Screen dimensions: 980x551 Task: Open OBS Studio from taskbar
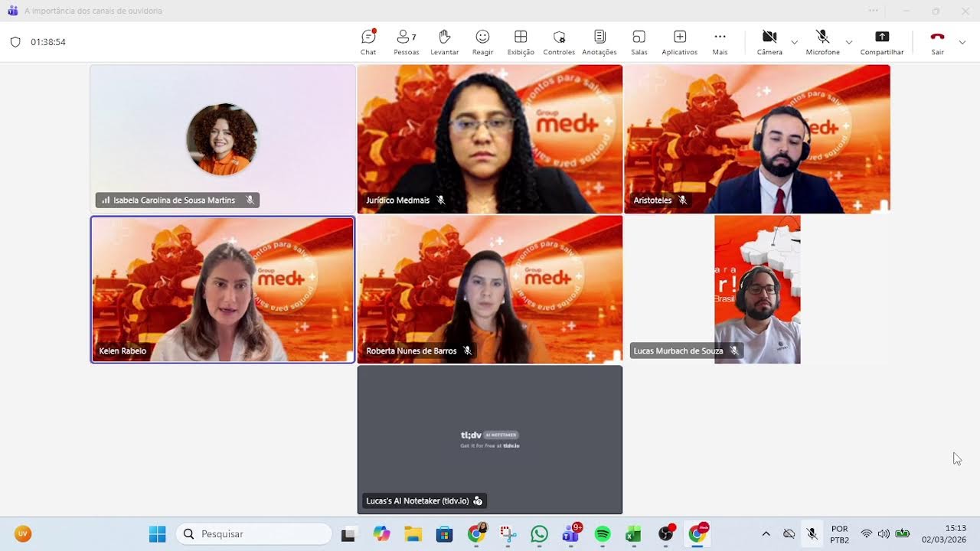tap(667, 534)
